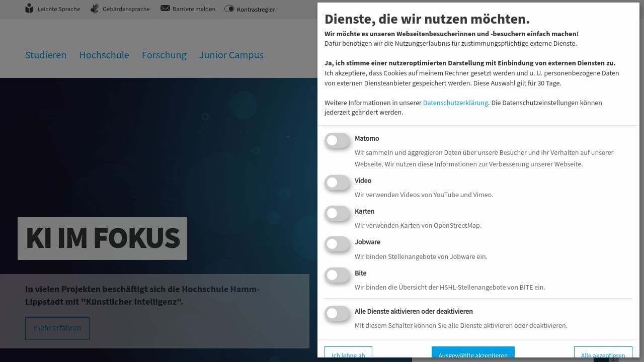Image resolution: width=644 pixels, height=362 pixels.
Task: Click the Ausgewählte akzeptieren button
Action: click(473, 354)
